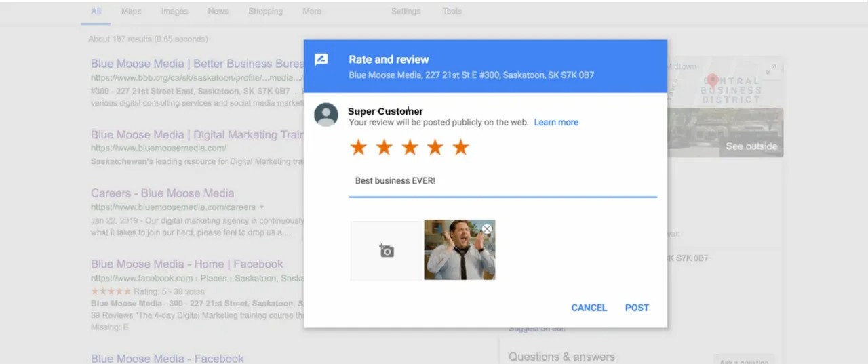Screen dimensions: 868x364
Task: Click the Super Customer name
Action: click(385, 111)
